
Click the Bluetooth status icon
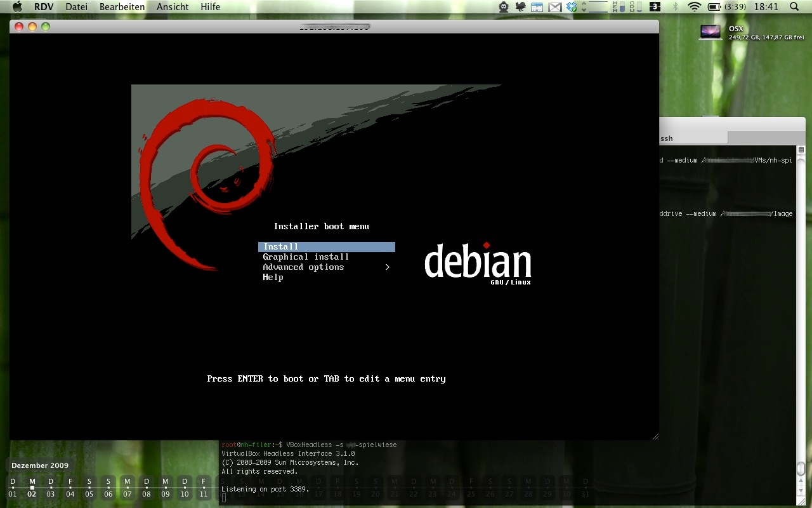[x=676, y=7]
